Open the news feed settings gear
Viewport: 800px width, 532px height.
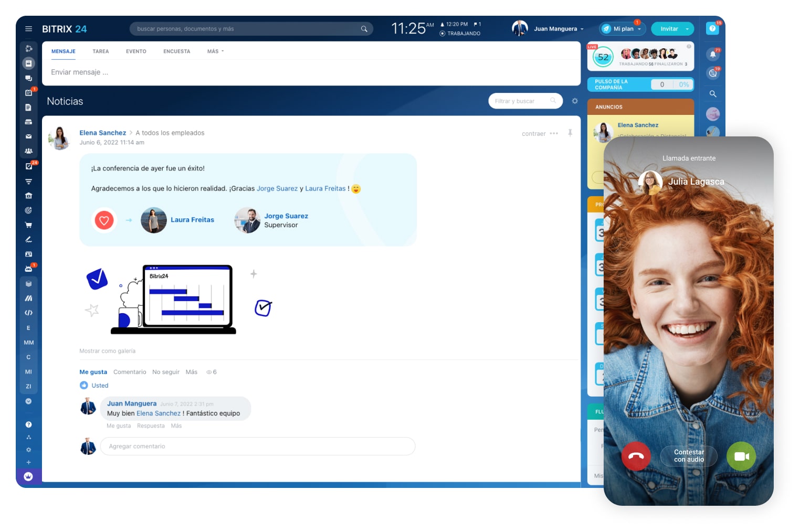pos(575,101)
